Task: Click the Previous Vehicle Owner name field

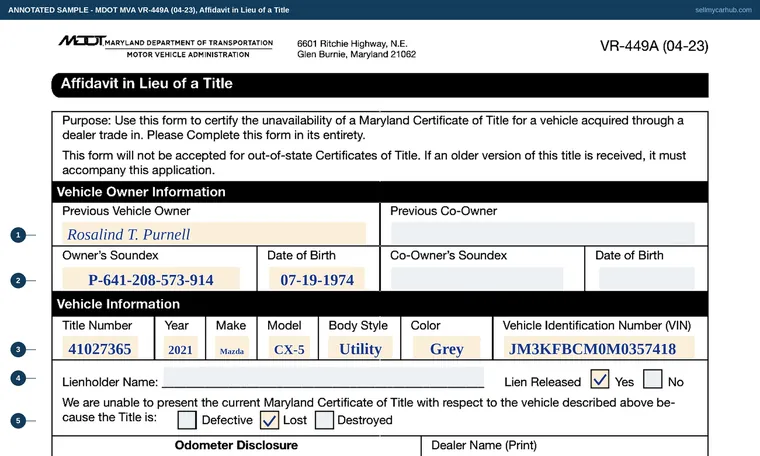Action: click(x=214, y=234)
